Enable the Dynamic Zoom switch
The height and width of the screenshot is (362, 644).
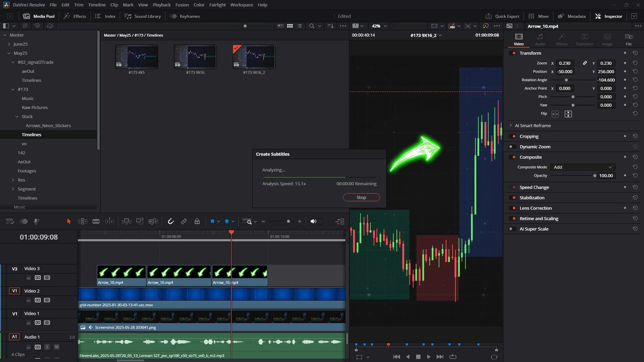pyautogui.click(x=512, y=147)
